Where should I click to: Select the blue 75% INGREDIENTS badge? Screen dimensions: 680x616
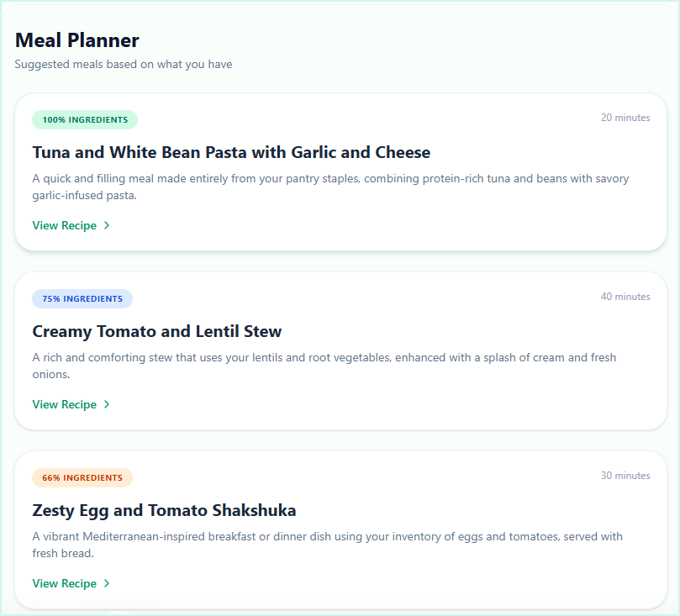82,298
